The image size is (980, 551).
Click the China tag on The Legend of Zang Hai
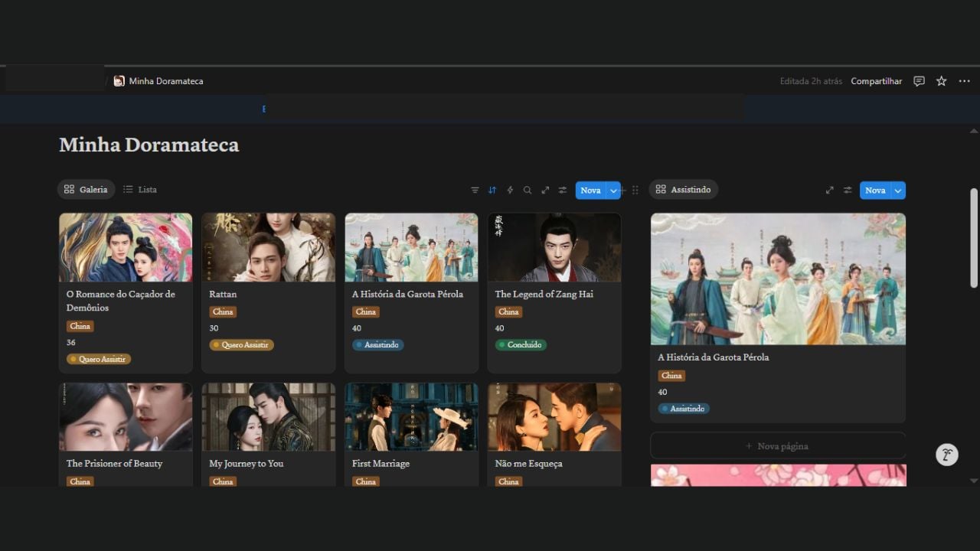pos(508,312)
